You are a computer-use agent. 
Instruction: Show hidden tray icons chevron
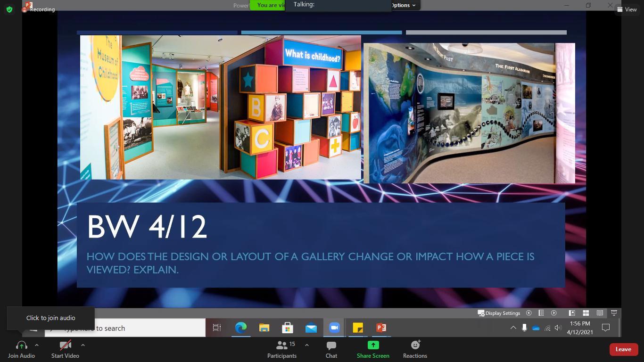513,328
